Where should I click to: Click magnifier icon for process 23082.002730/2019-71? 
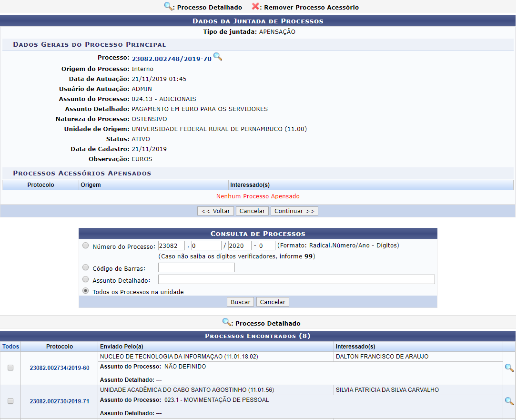[x=509, y=401]
